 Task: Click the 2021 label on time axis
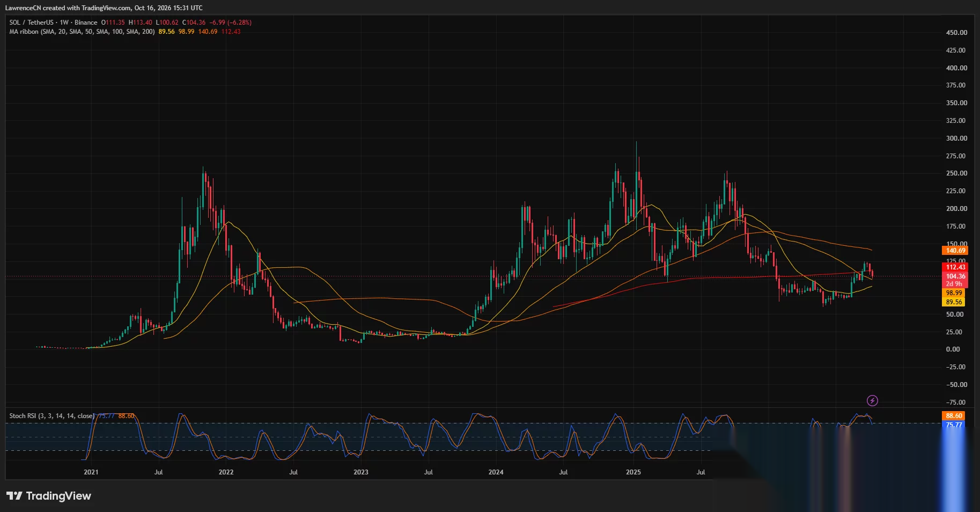tap(91, 472)
